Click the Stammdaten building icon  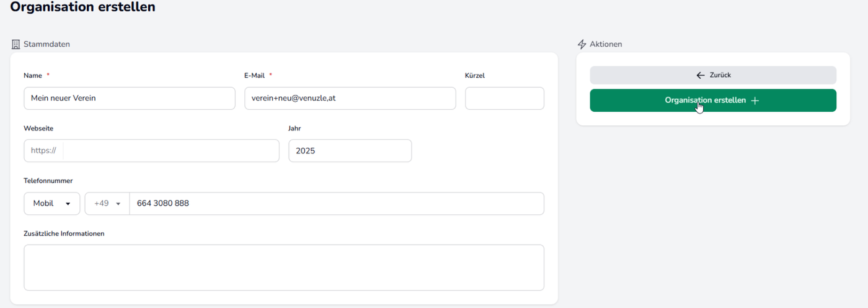(16, 45)
